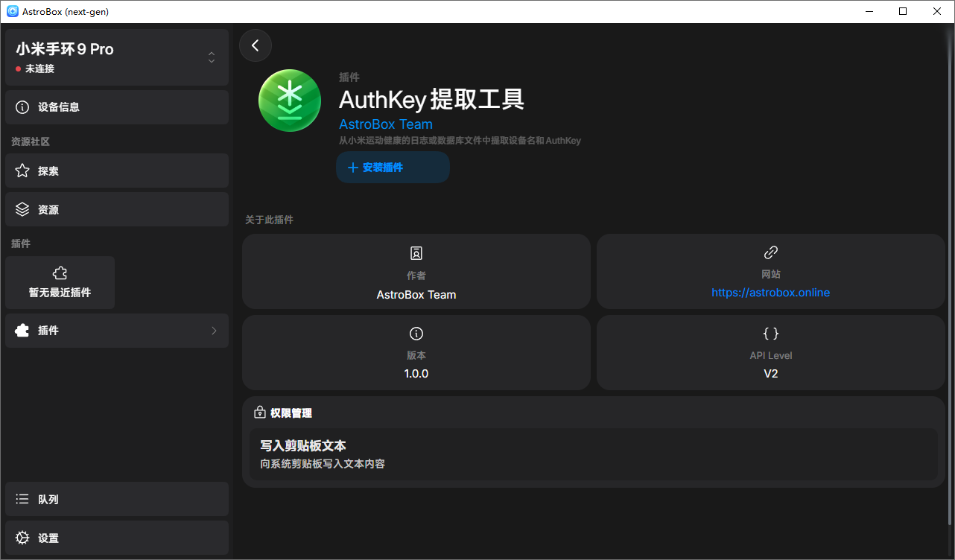
Task: Click the author name in 作者 card
Action: point(416,295)
